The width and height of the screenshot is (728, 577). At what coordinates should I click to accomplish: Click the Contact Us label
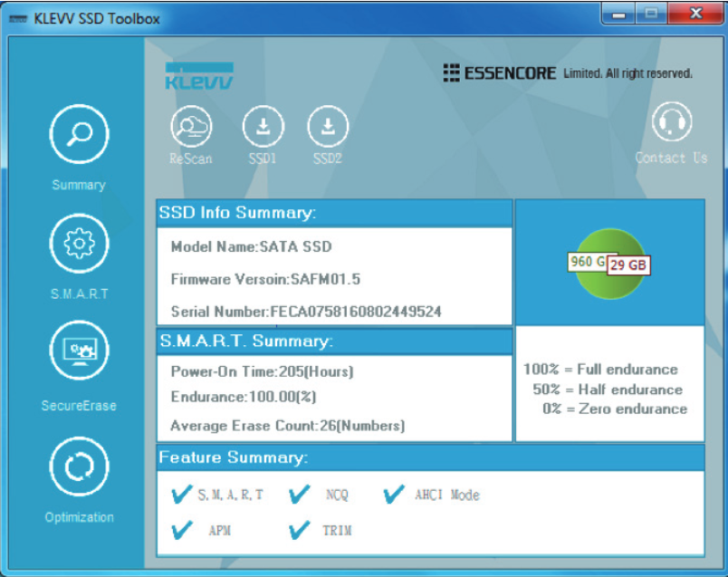(671, 158)
